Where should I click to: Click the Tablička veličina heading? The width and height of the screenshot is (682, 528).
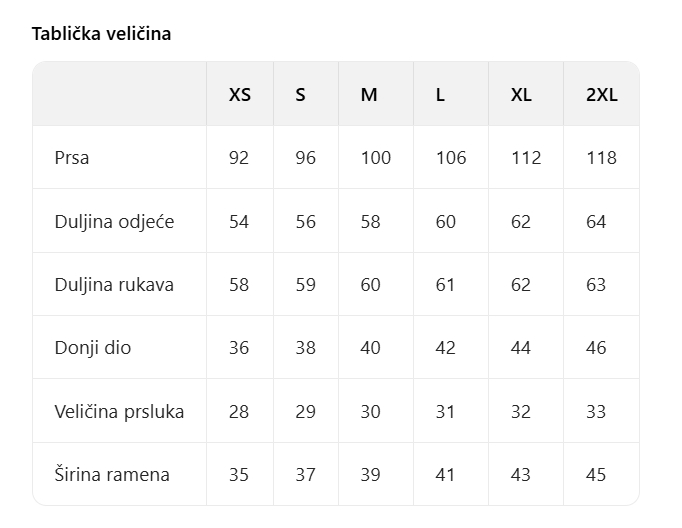[102, 34]
